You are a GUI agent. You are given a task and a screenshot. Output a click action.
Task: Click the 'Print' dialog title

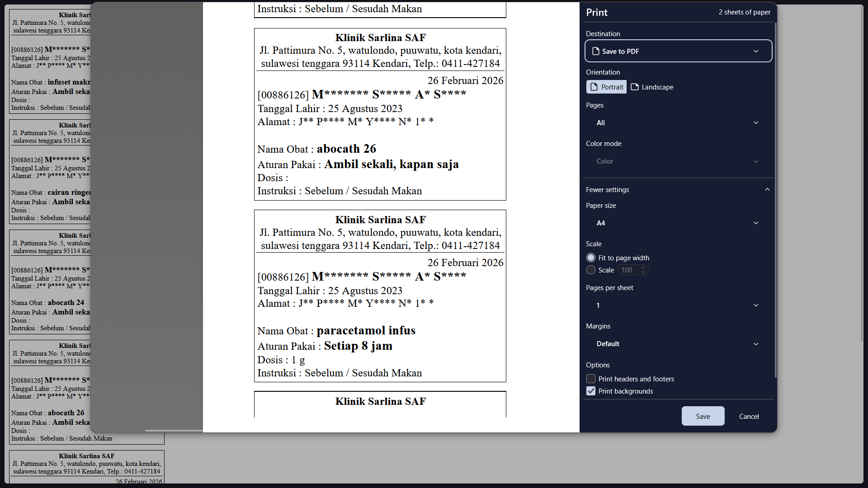coord(597,12)
